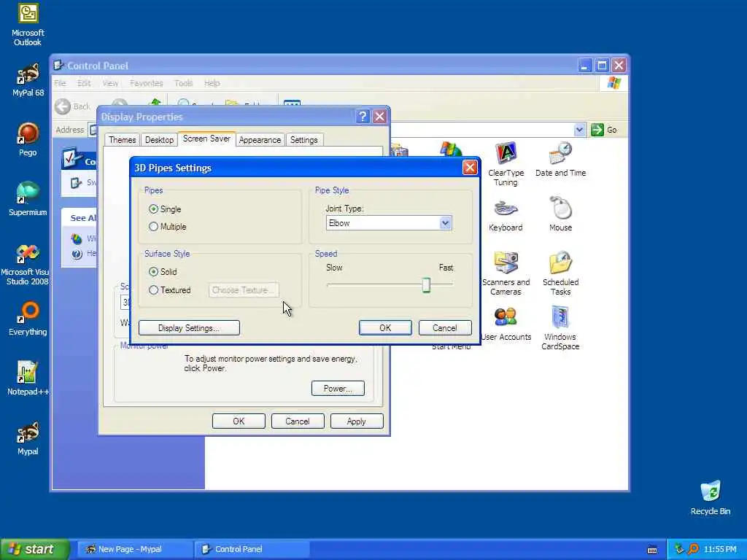Click OK in Display Properties
747x560 pixels.
click(x=239, y=421)
